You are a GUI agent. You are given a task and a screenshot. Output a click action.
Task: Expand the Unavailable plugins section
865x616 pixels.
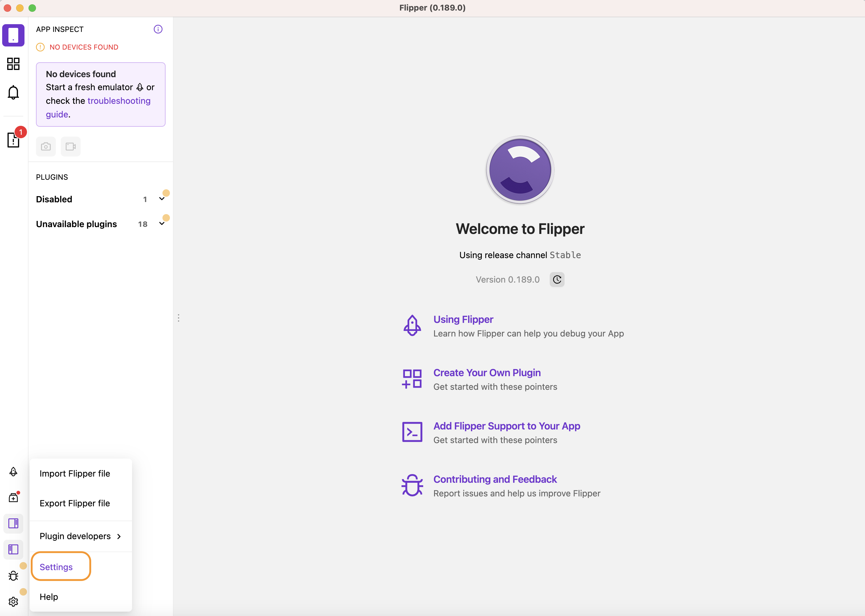point(162,224)
